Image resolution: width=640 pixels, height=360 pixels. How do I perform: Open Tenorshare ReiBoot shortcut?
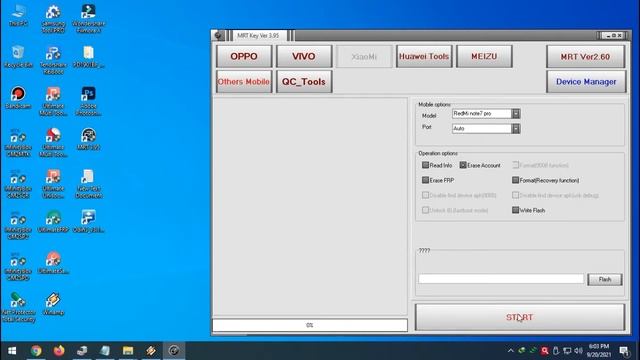[53, 60]
